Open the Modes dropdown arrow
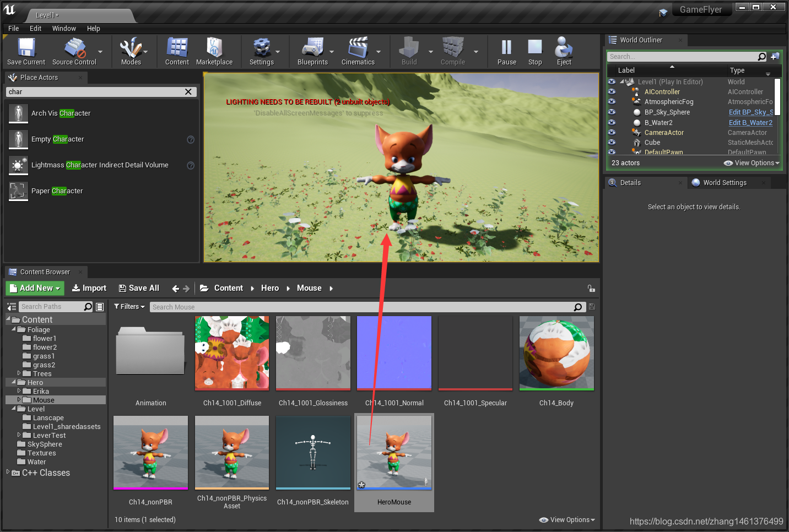The image size is (789, 532). (x=146, y=52)
